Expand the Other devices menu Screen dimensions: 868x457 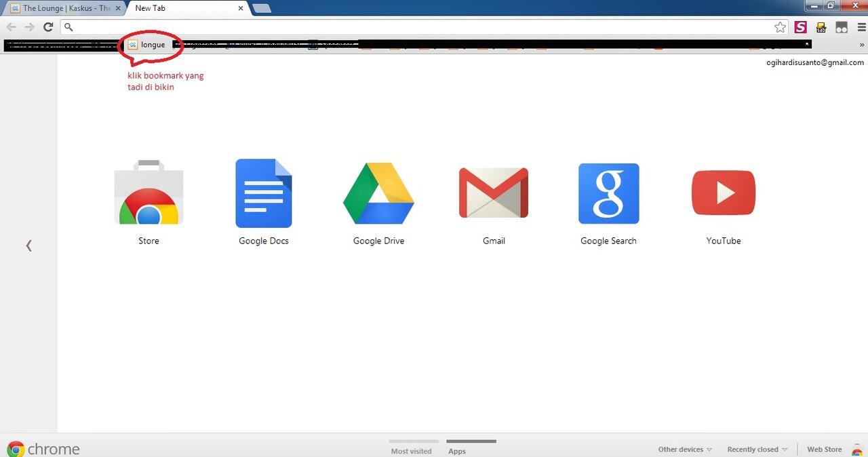685,450
